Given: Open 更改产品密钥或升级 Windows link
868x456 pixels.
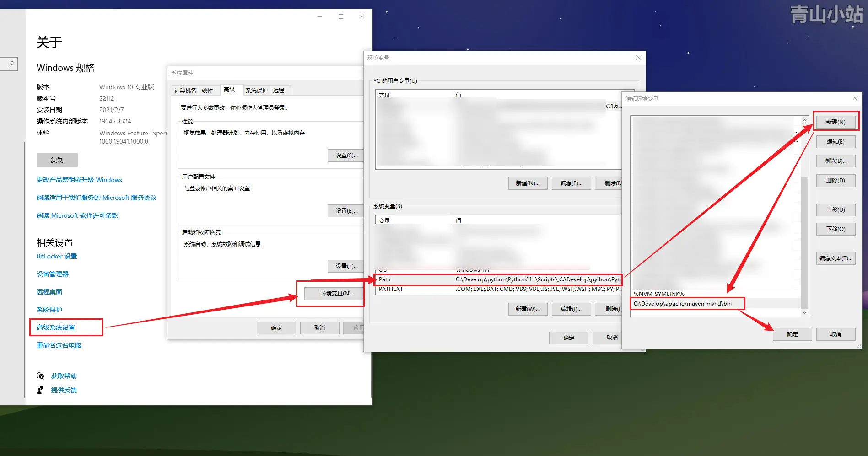Looking at the screenshot, I should click(x=79, y=180).
